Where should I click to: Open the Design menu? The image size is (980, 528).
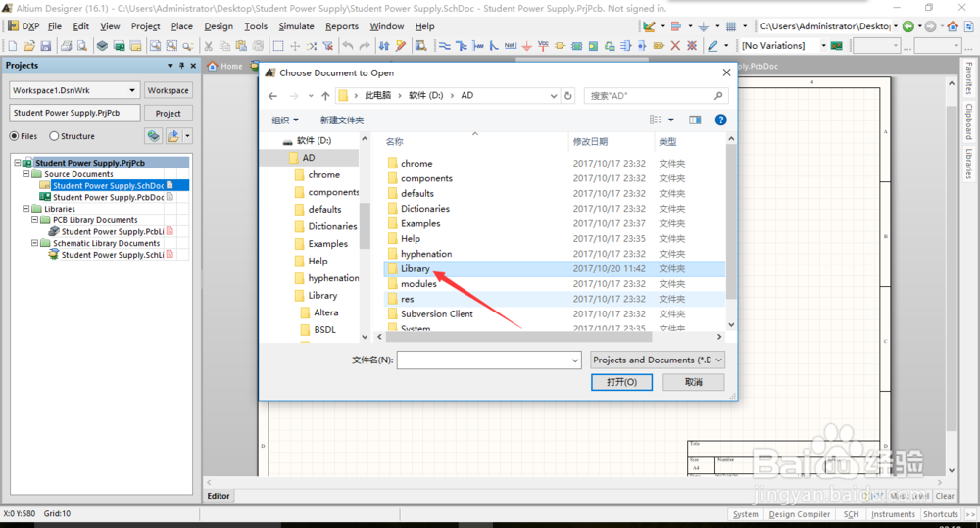pyautogui.click(x=219, y=26)
